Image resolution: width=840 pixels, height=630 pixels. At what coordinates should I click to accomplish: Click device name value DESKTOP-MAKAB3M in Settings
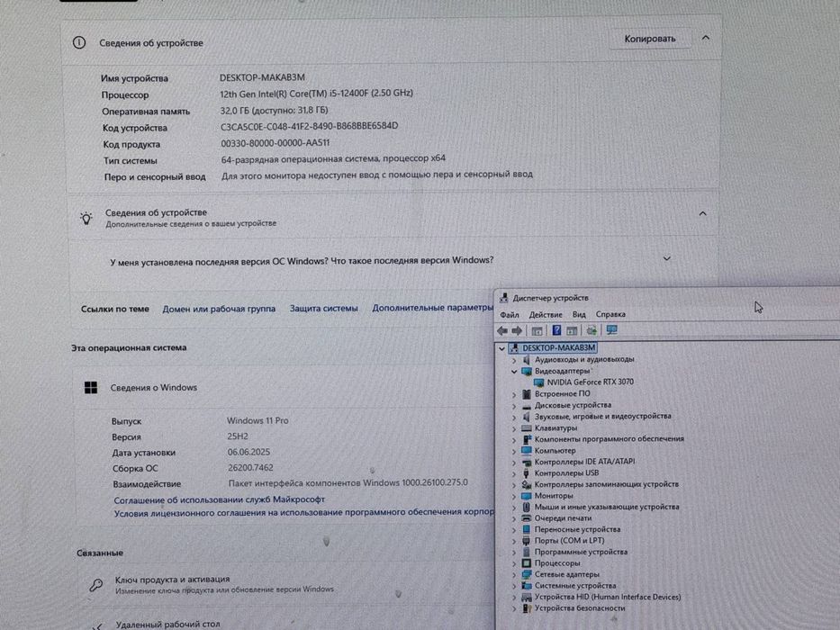(262, 77)
